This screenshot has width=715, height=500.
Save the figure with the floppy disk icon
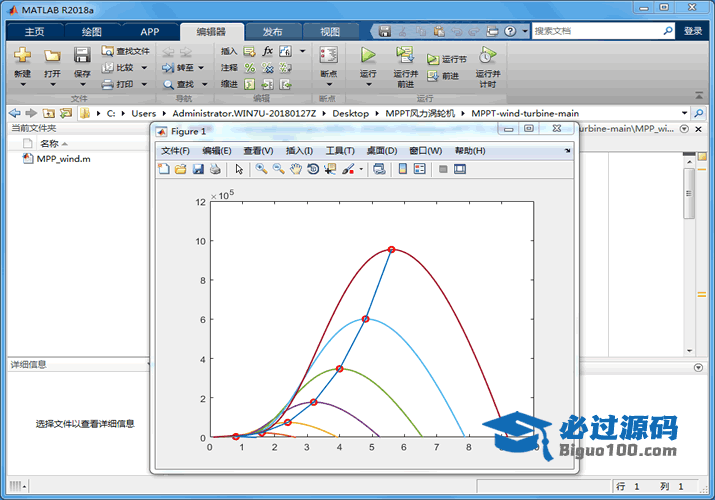pyautogui.click(x=198, y=169)
